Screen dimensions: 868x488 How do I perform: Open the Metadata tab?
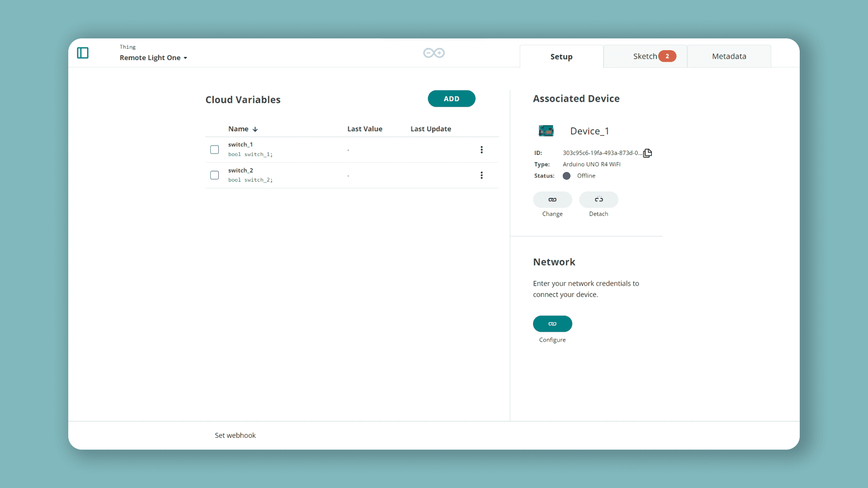[729, 56]
